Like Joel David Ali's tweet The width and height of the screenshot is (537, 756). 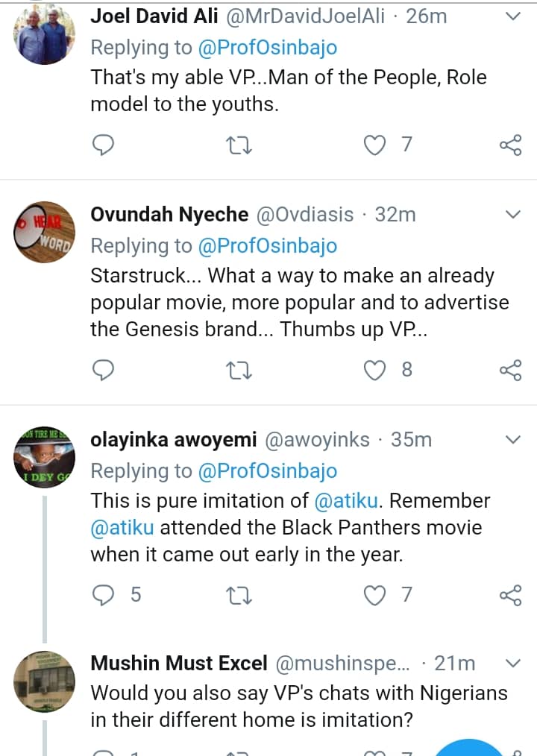(374, 144)
